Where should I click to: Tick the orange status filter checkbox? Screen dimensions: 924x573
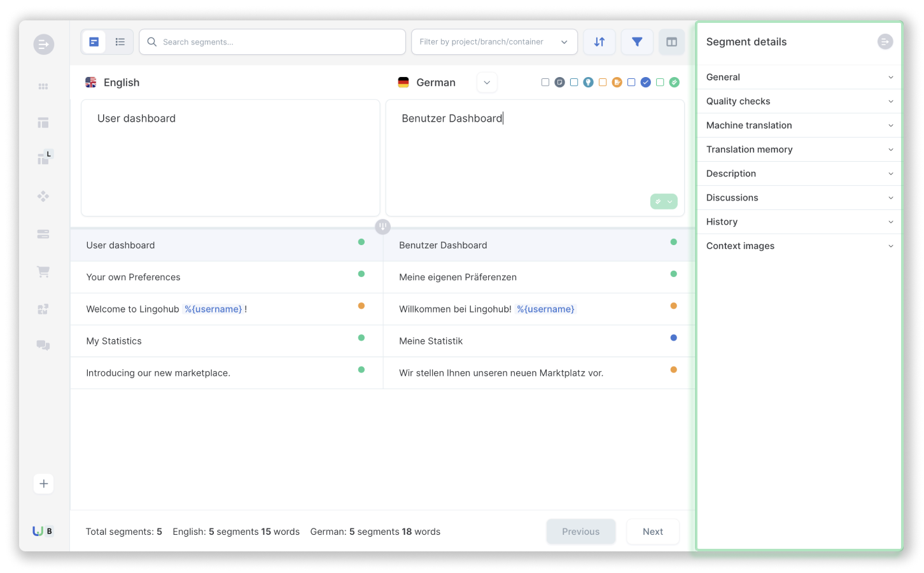603,82
